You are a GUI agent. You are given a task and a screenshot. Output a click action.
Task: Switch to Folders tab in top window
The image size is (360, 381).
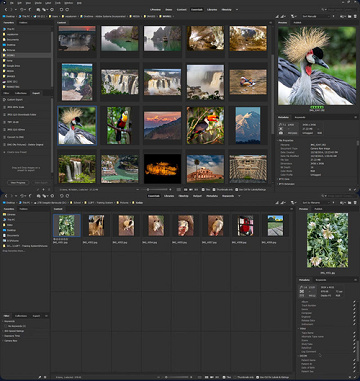point(23,23)
